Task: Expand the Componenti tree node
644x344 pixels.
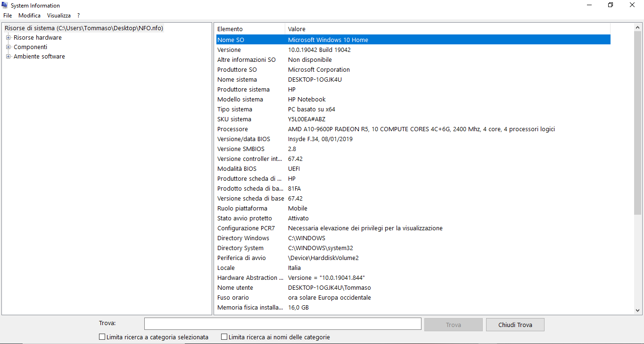Action: click(8, 47)
